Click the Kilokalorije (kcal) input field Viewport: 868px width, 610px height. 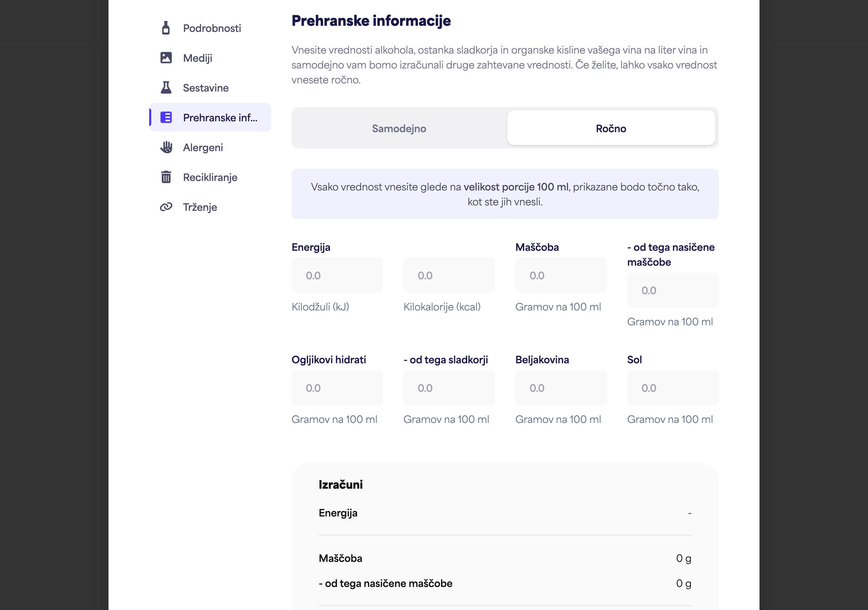coord(449,276)
